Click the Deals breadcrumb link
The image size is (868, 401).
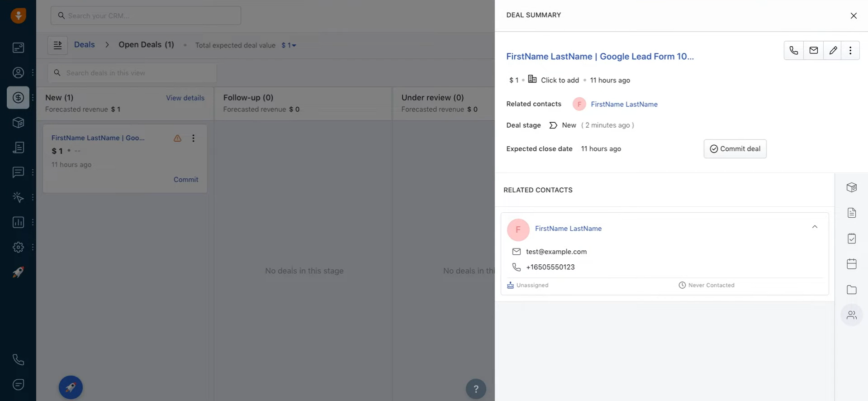click(84, 45)
